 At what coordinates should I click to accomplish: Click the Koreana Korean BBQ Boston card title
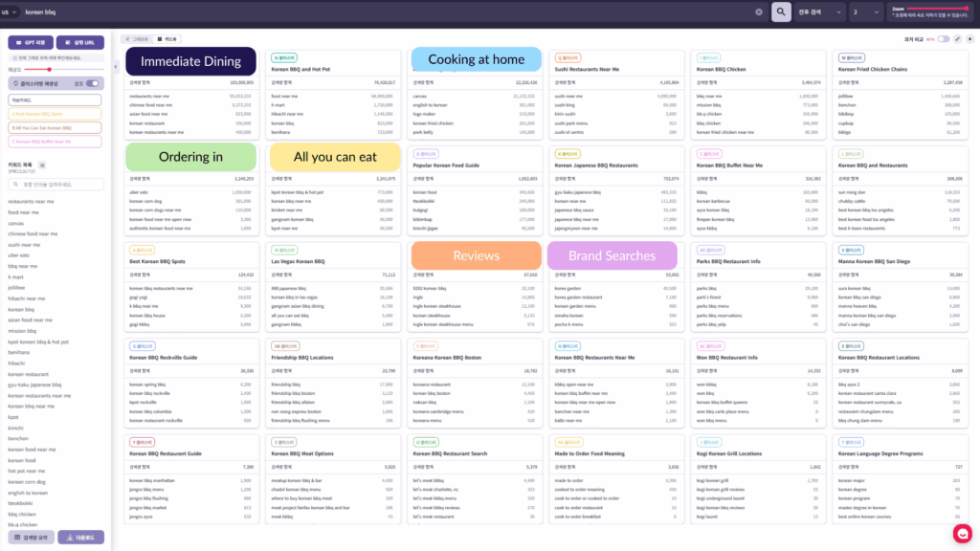point(447,358)
